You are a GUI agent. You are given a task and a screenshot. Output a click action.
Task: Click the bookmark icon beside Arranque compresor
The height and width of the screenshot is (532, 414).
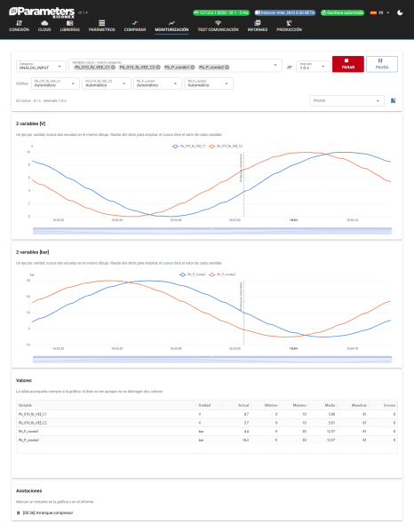tap(18, 512)
